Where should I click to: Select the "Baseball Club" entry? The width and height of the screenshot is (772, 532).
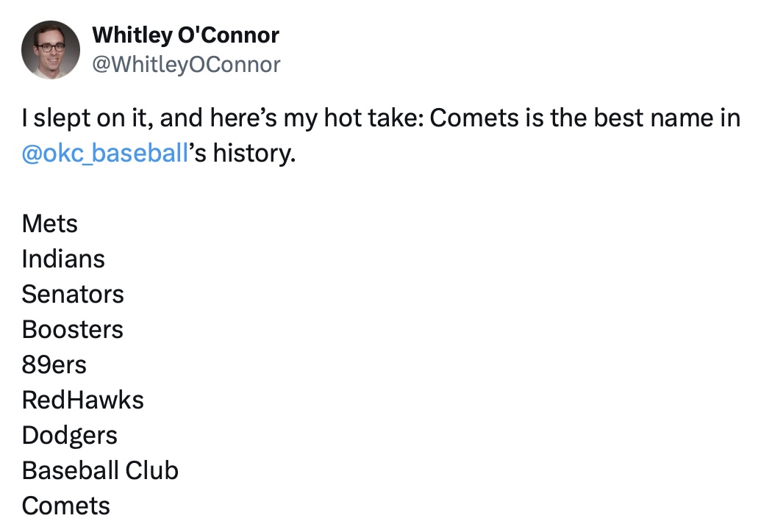100,470
